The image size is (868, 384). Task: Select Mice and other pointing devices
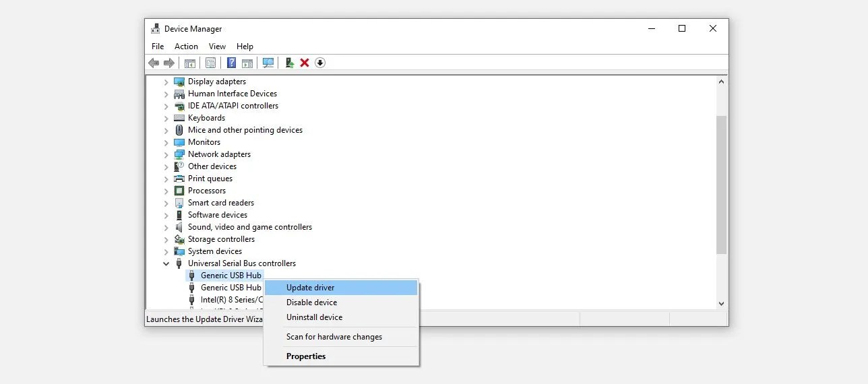point(245,130)
